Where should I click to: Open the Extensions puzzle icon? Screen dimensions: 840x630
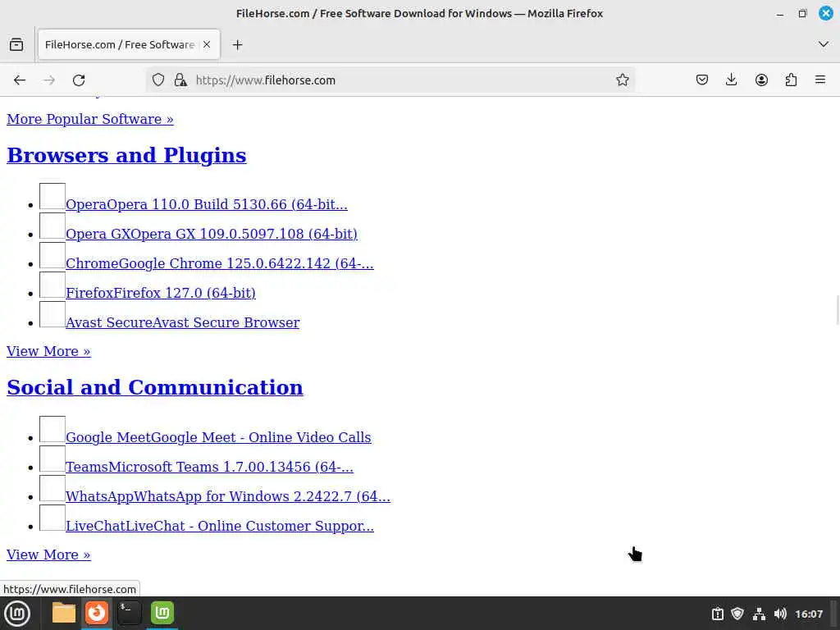[791, 80]
